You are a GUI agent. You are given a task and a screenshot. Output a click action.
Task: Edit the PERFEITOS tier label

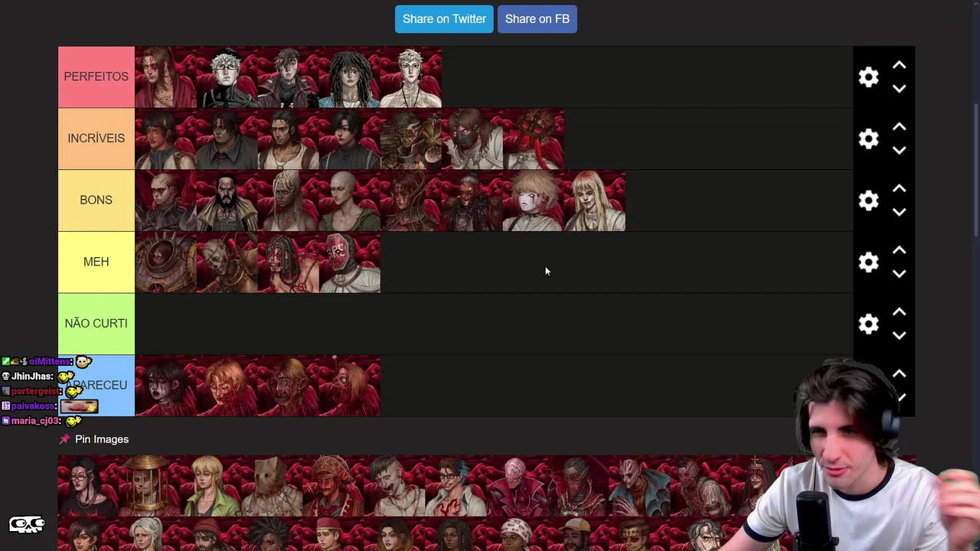click(96, 77)
